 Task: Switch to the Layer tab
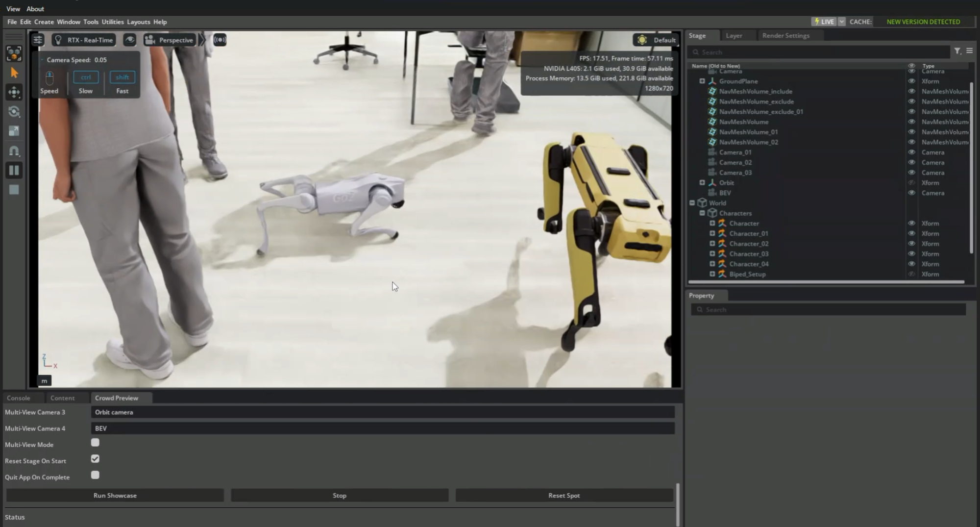coord(734,36)
